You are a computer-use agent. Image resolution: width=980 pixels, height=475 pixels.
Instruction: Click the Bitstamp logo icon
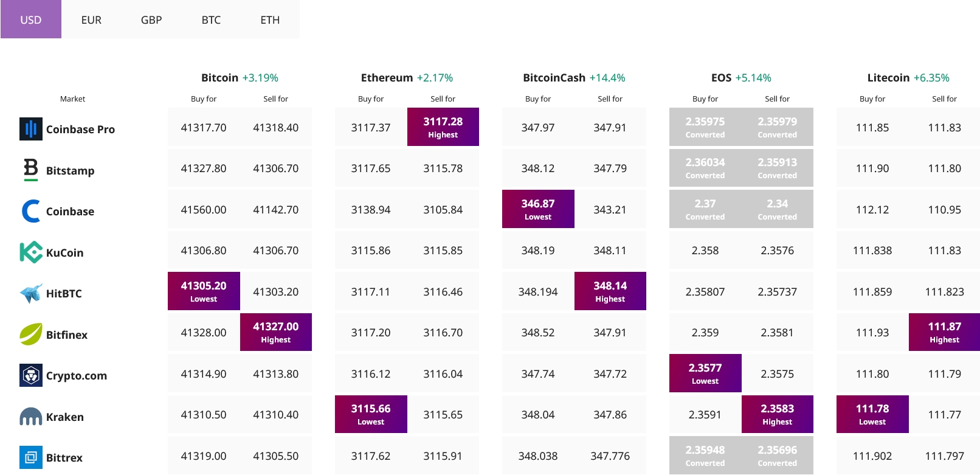point(31,170)
